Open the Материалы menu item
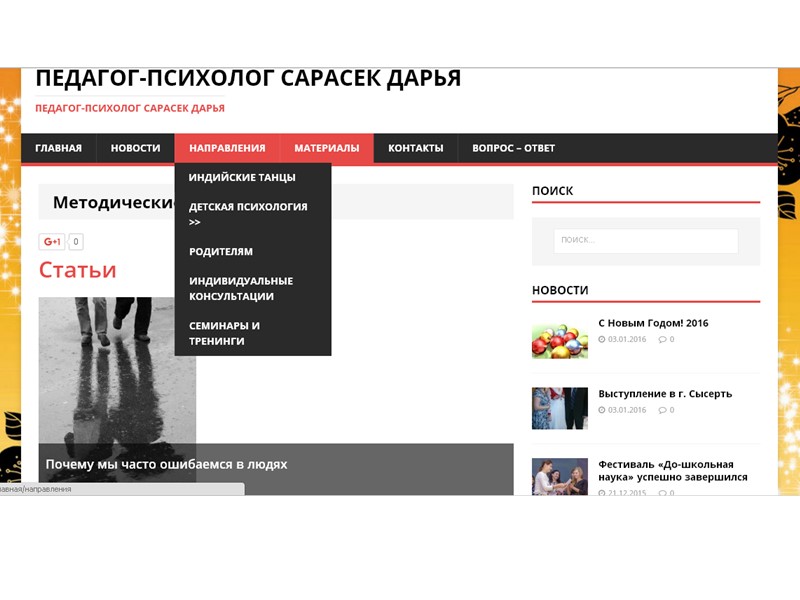Viewport: 800px width, 600px height. pos(327,148)
